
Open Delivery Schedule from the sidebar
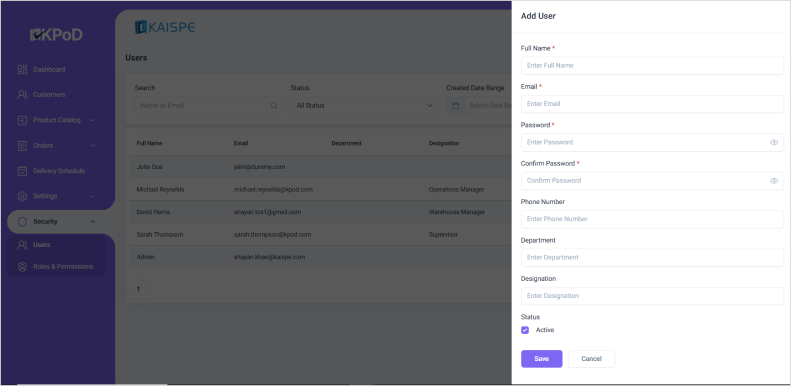click(59, 171)
